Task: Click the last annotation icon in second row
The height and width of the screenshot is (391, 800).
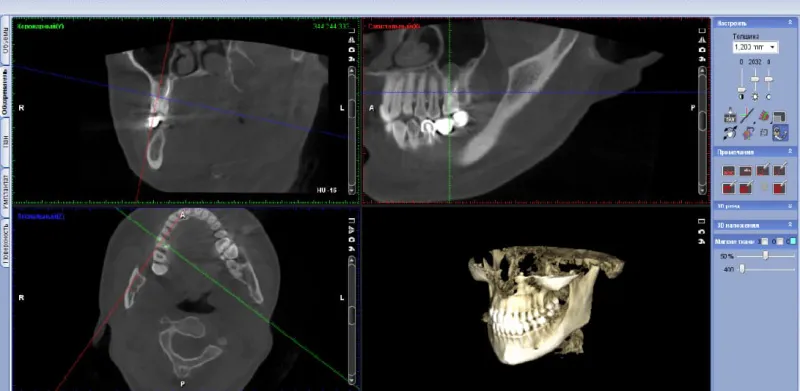Action: [780, 188]
